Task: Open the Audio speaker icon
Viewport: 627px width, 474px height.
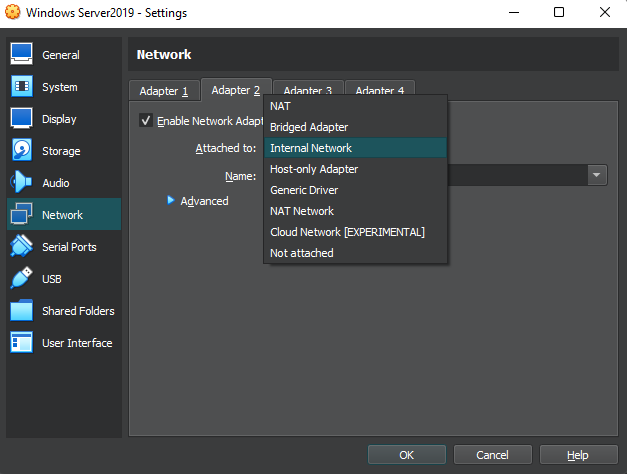Action: coord(22,183)
